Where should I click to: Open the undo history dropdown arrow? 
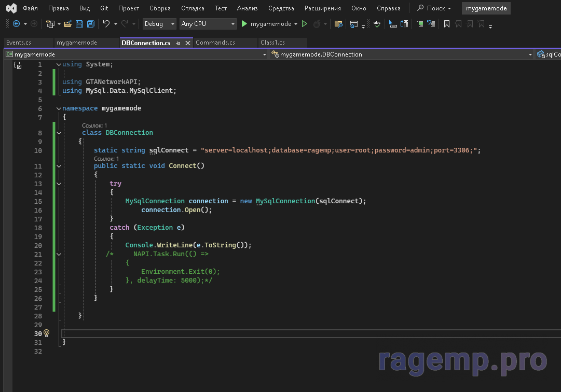[116, 24]
